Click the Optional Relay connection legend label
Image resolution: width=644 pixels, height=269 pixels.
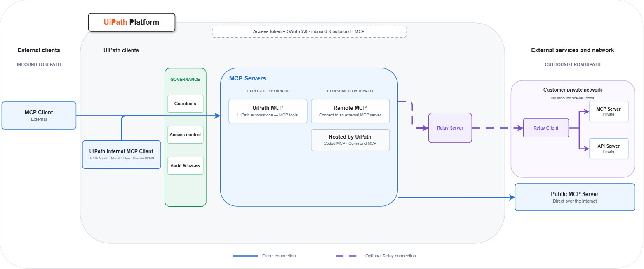(x=390, y=256)
